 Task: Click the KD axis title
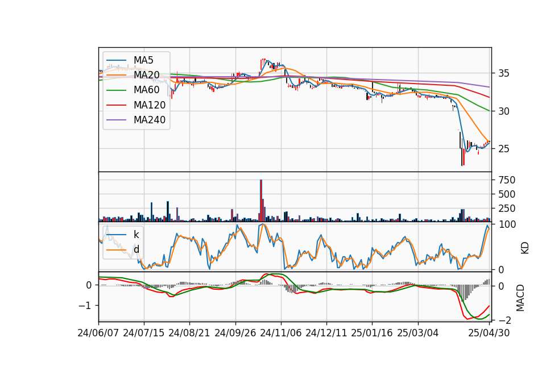[525, 248]
